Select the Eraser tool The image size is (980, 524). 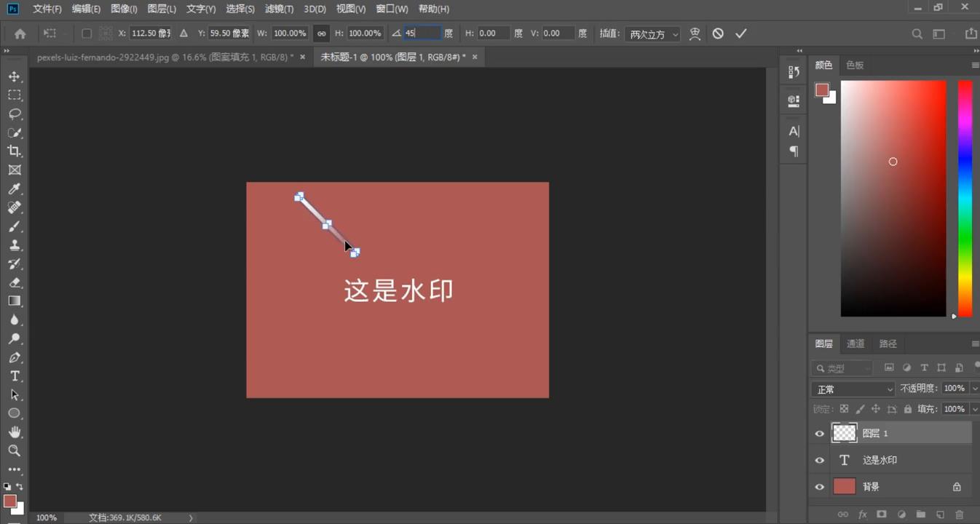(15, 282)
